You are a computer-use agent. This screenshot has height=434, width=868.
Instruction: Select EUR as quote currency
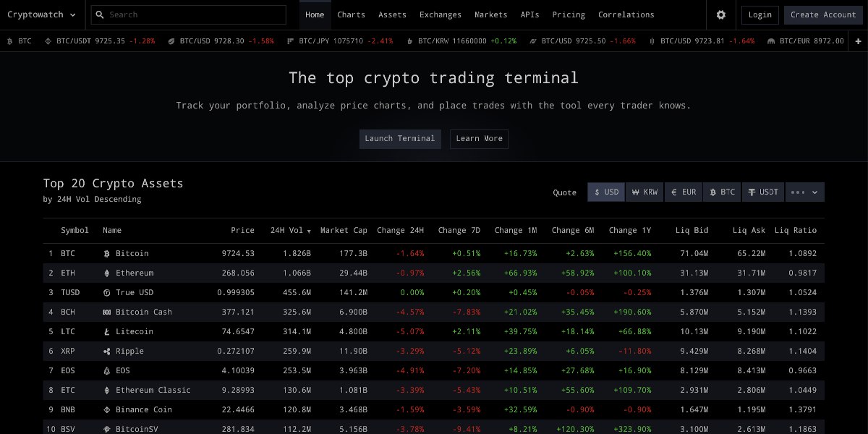(684, 192)
